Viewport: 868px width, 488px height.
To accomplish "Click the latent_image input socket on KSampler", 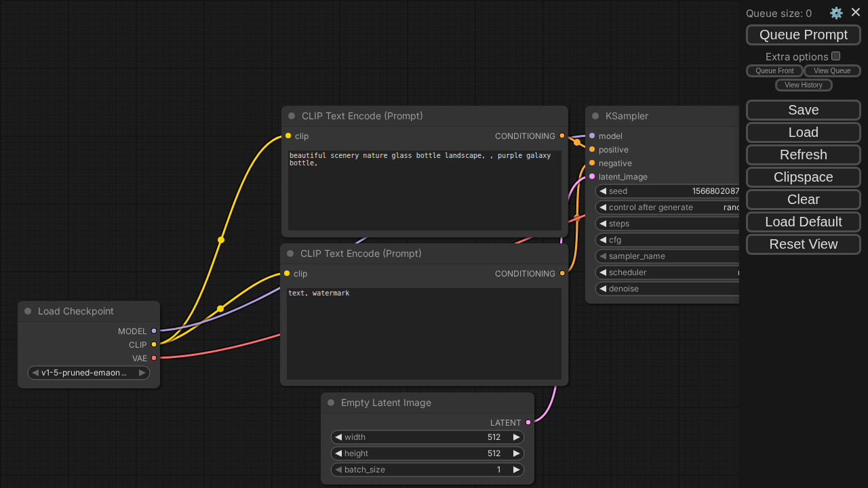I will 592,176.
